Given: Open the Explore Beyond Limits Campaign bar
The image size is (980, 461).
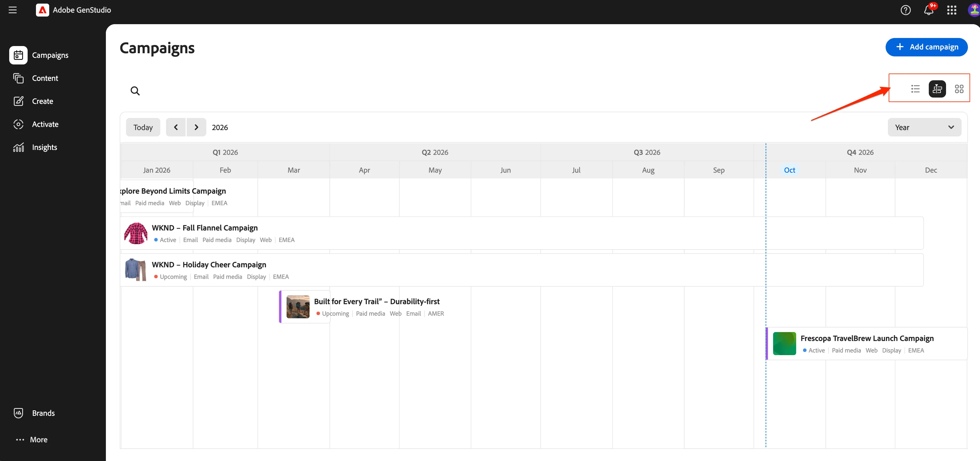Looking at the screenshot, I should click(x=157, y=196).
